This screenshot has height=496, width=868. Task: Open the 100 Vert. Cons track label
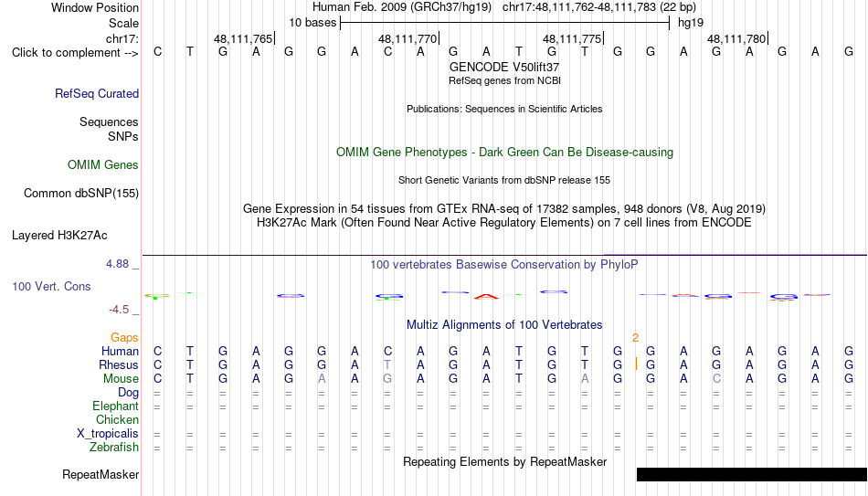(x=51, y=286)
